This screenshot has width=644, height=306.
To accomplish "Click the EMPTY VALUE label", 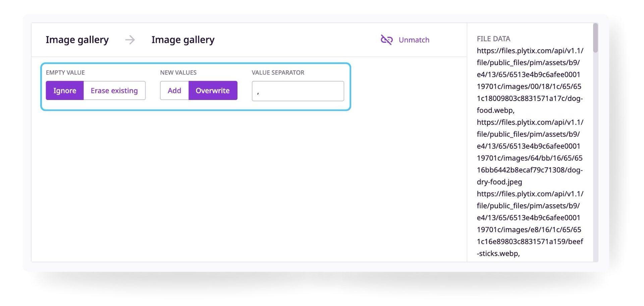I will point(65,72).
